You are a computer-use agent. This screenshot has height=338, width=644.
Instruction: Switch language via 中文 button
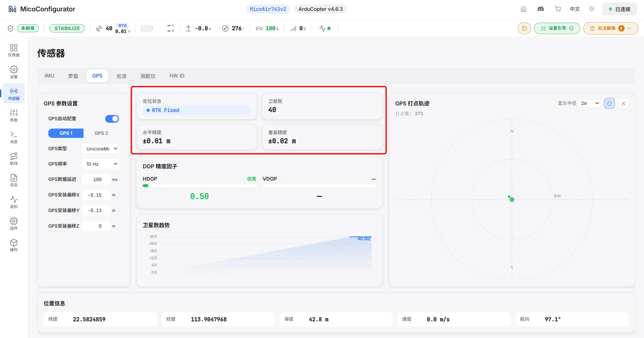(575, 9)
